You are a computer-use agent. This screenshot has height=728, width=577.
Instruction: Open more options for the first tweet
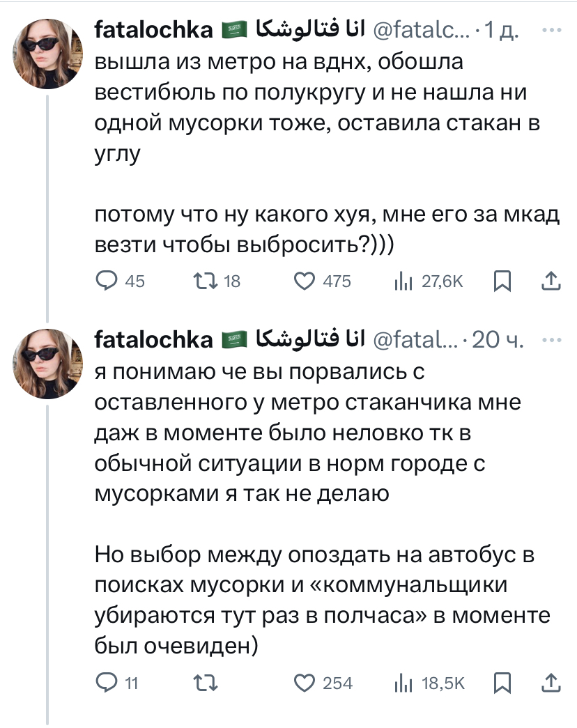551,31
